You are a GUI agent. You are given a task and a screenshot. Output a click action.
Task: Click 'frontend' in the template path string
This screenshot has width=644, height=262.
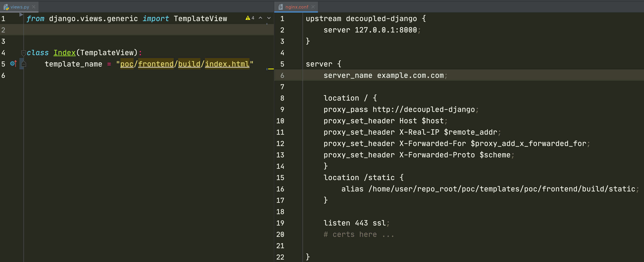point(156,64)
